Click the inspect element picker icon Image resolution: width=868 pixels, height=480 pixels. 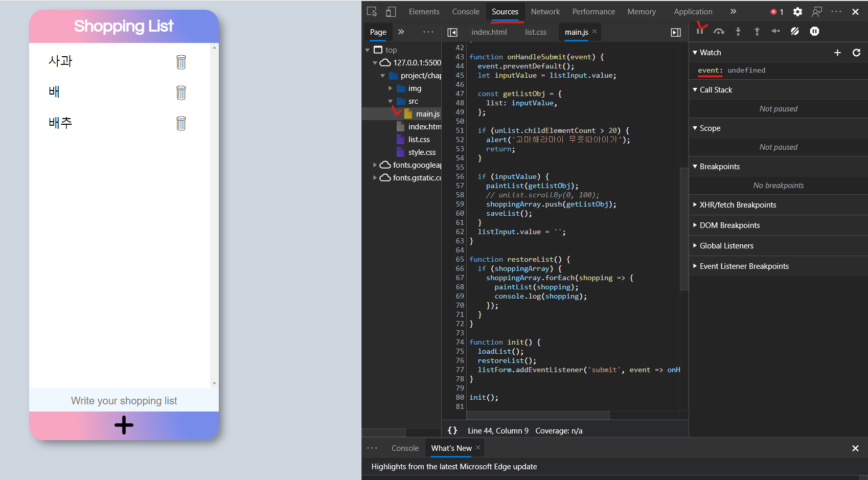[372, 12]
